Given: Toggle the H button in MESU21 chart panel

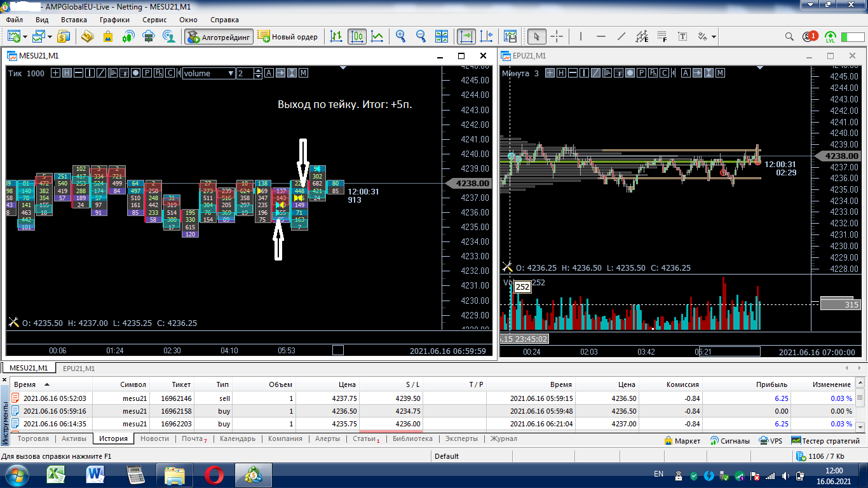Looking at the screenshot, I should coord(67,73).
